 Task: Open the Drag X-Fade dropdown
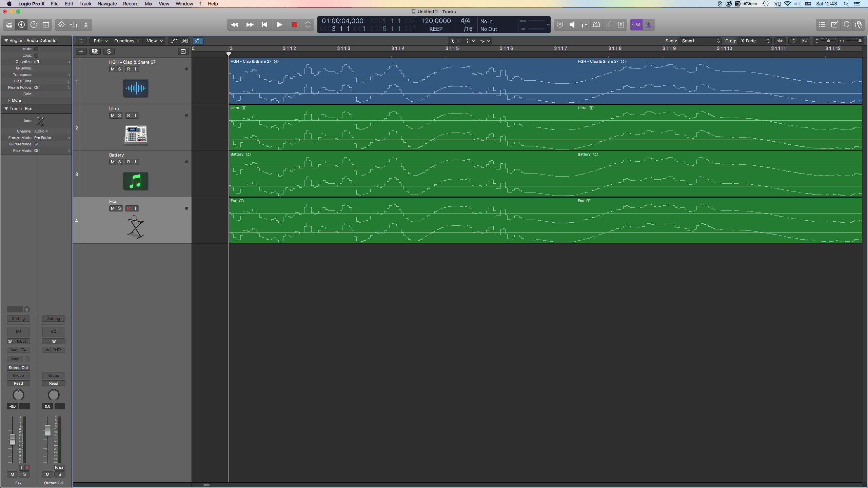click(x=755, y=41)
